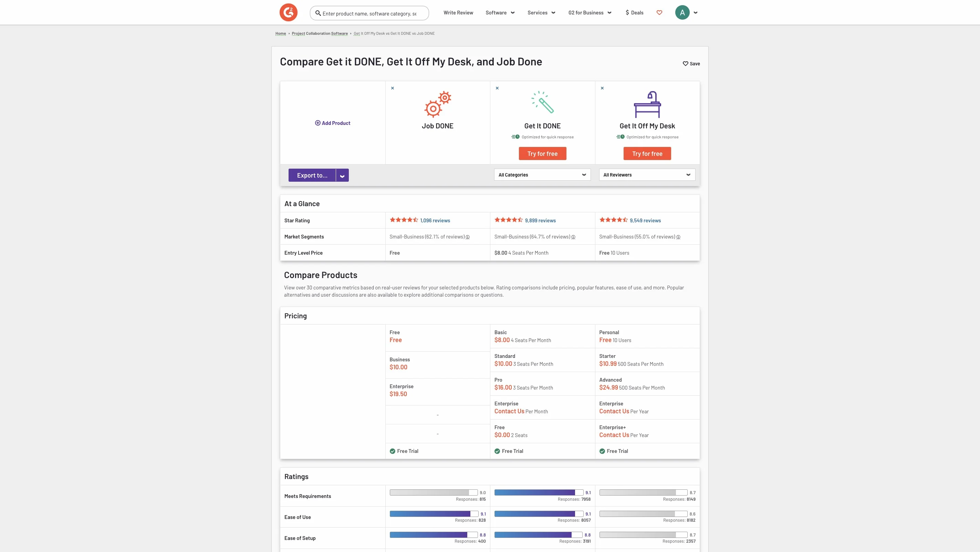Click Job DONE star rating icons

coord(404,220)
